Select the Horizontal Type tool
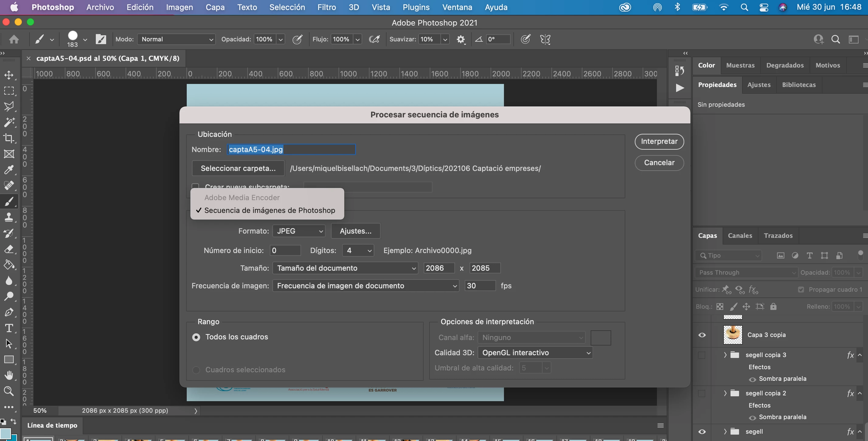The width and height of the screenshot is (868, 441). click(9, 328)
